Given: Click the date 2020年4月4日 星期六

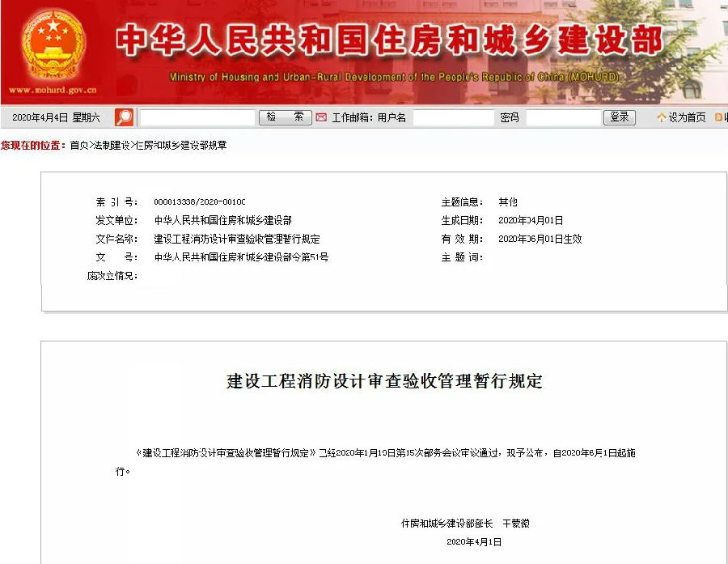Looking at the screenshot, I should [x=56, y=117].
